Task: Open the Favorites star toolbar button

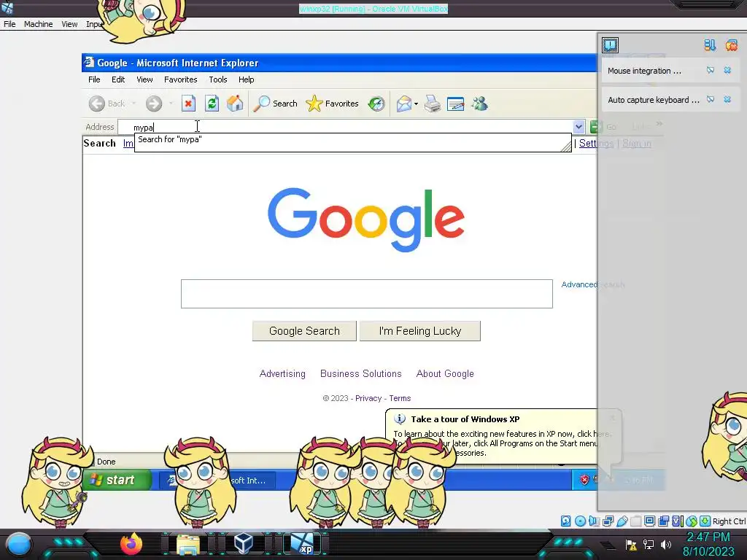Action: point(332,104)
